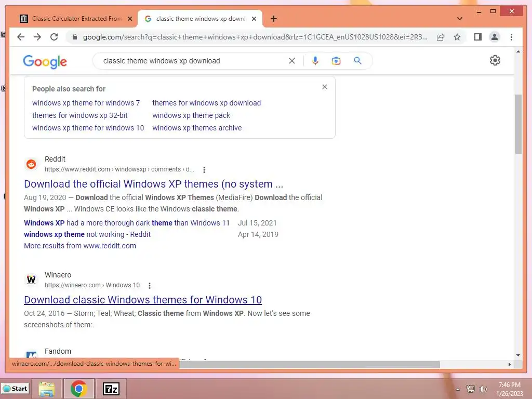Screen dimensions: 532x399
Task: Click the Winaero site favicon
Action: 31,280
